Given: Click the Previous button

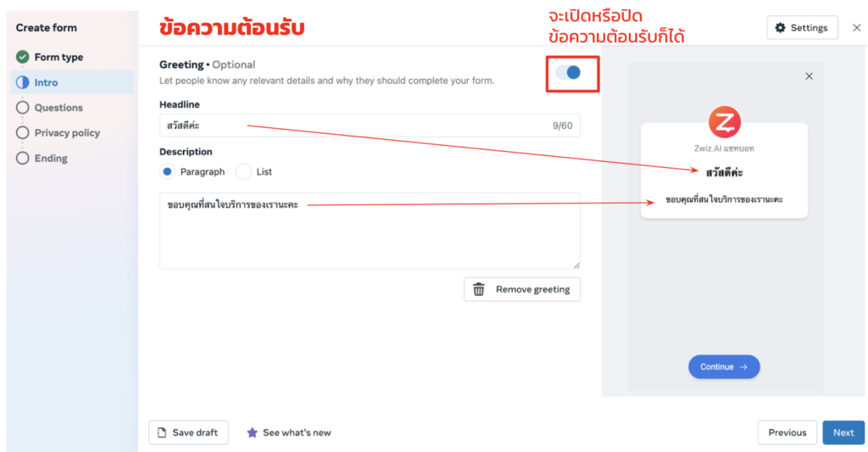Looking at the screenshot, I should (x=787, y=432).
